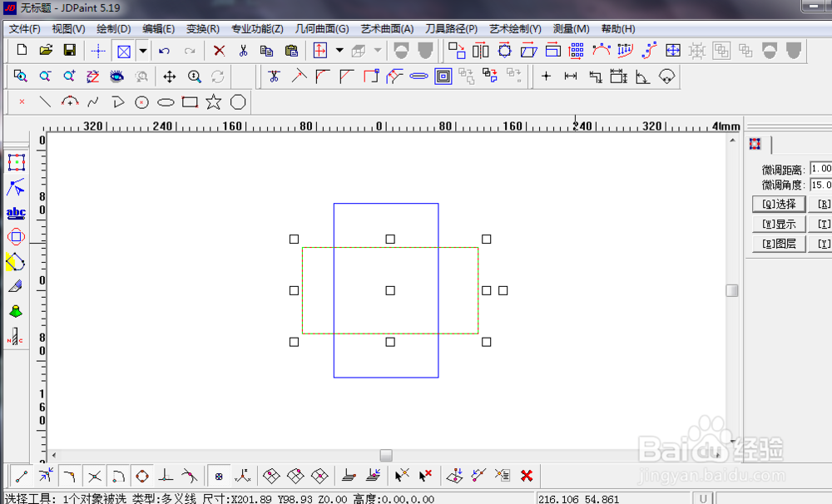The width and height of the screenshot is (832, 504).
Task: Open the 绘制(D) menu
Action: pos(113,28)
